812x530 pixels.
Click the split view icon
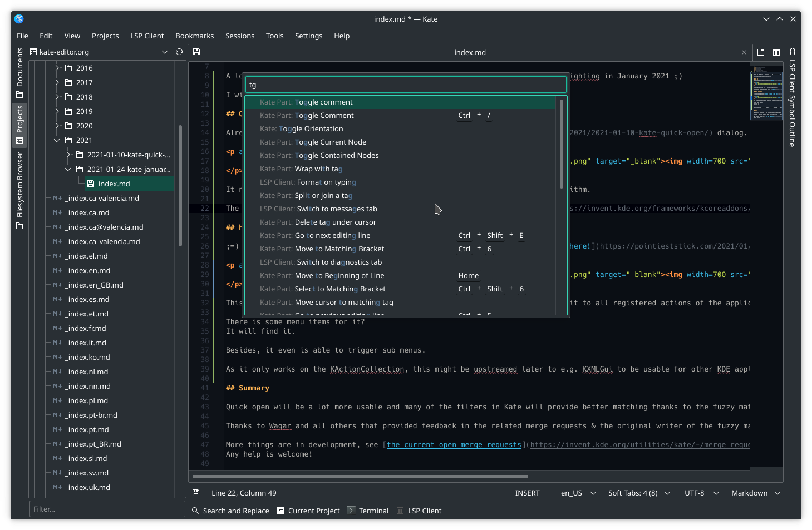776,52
